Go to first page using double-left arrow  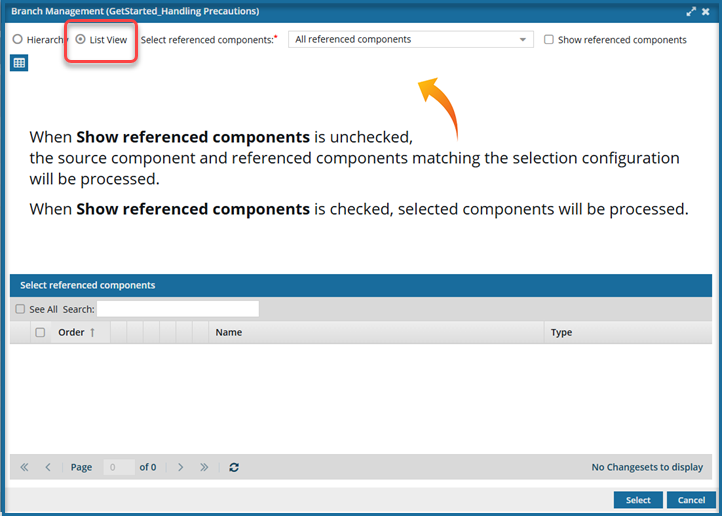point(24,467)
